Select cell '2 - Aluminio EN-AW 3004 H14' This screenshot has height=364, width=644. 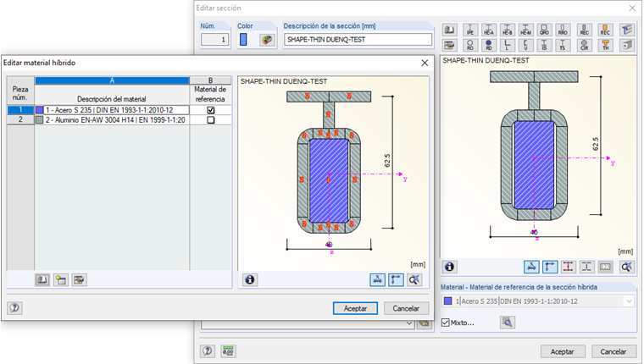112,120
